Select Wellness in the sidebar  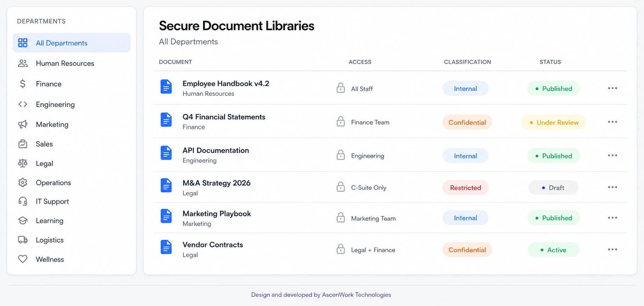click(x=72, y=259)
